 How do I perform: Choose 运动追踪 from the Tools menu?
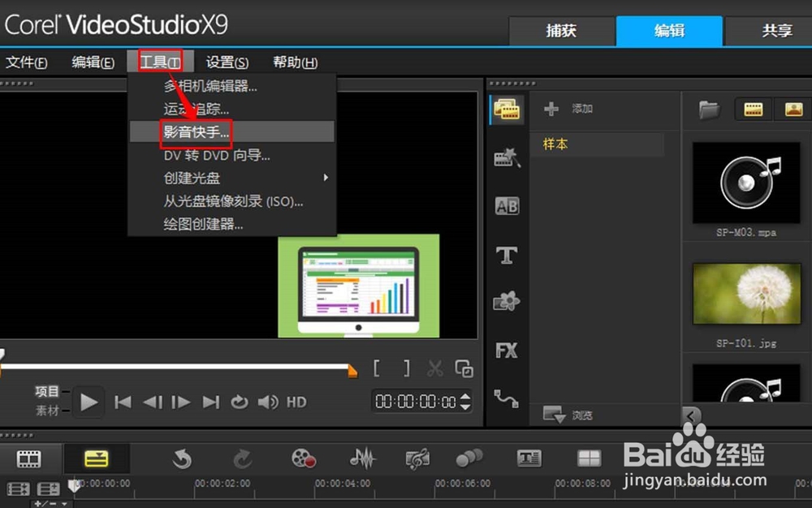click(x=197, y=109)
